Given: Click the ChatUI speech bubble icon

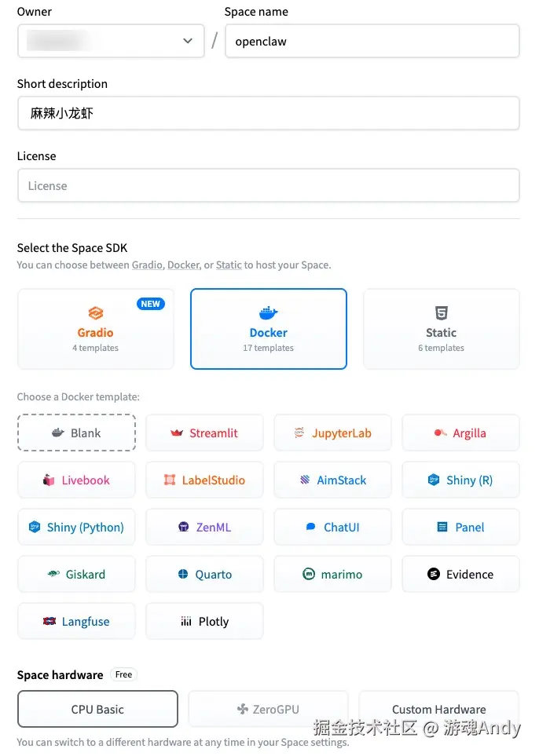Looking at the screenshot, I should click(311, 528).
